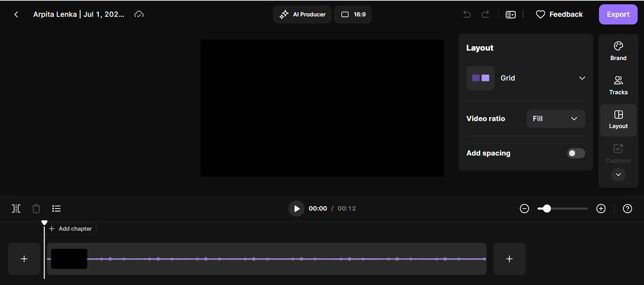Open the AI Producer tool
The image size is (644, 285).
click(x=302, y=14)
